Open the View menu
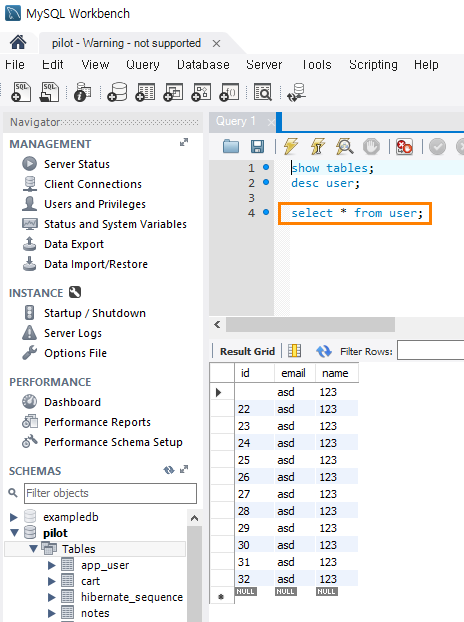This screenshot has height=622, width=464. click(x=95, y=64)
